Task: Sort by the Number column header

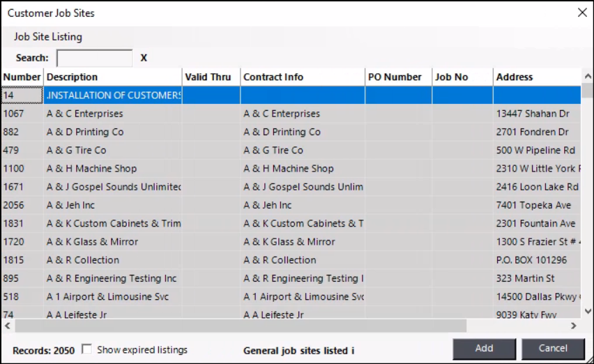Action: point(22,77)
